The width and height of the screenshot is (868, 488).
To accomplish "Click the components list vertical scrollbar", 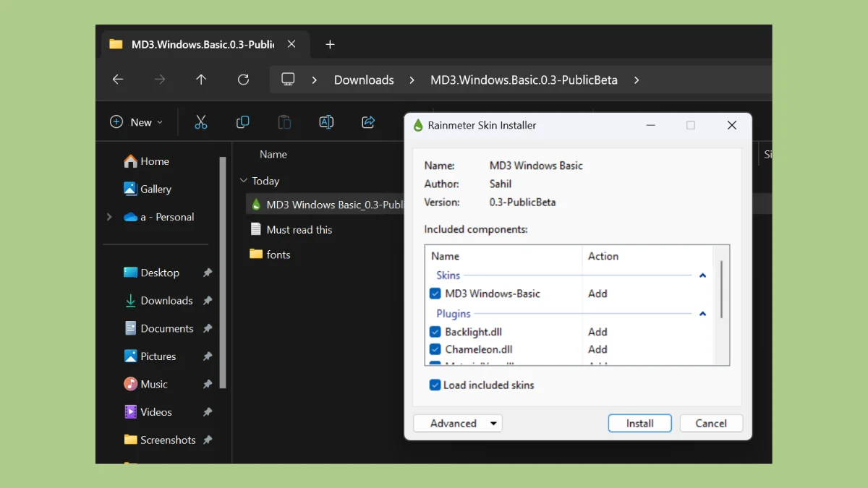I will [x=721, y=289].
